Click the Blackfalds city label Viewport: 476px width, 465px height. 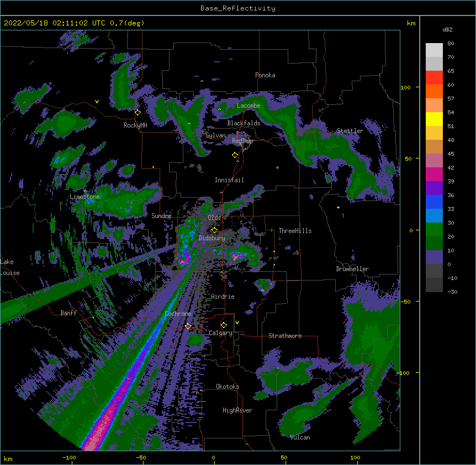point(244,123)
